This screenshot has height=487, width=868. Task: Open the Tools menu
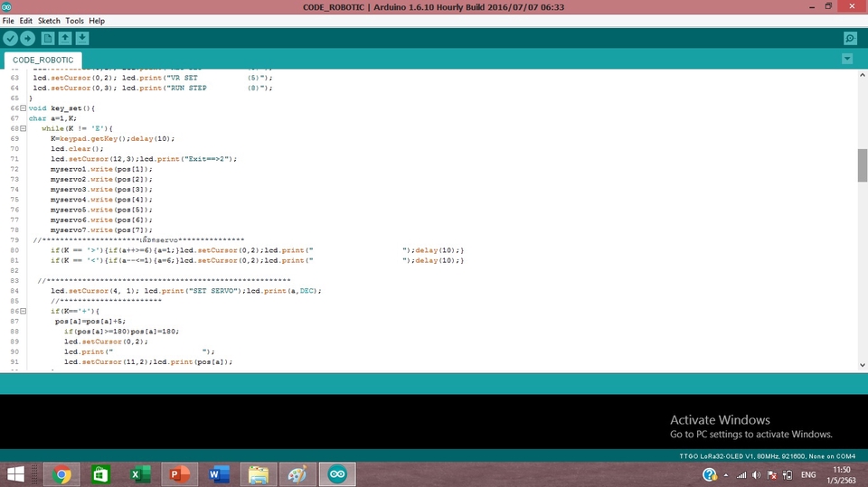pos(75,21)
